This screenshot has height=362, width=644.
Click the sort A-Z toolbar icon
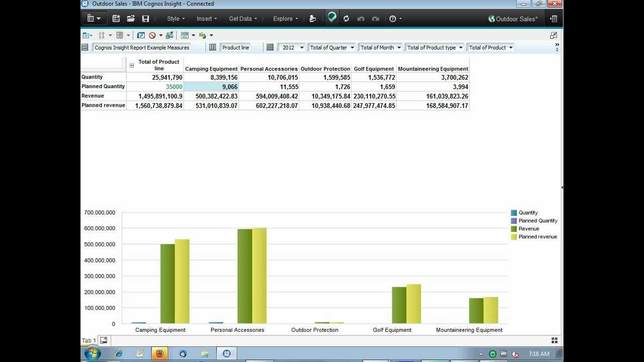point(102,35)
